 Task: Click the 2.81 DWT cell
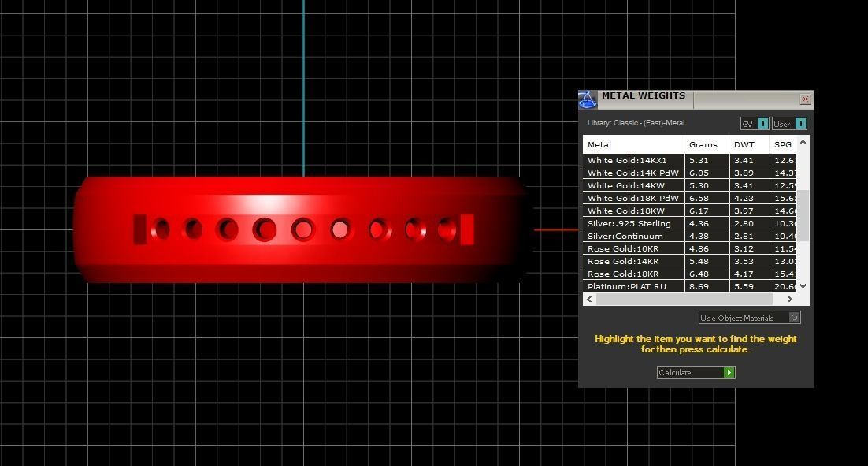point(750,236)
